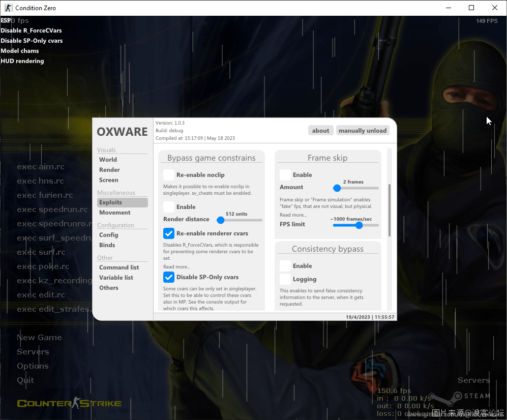This screenshot has width=507, height=420.
Task: Select the Exploits sidebar entry
Action: (123, 202)
